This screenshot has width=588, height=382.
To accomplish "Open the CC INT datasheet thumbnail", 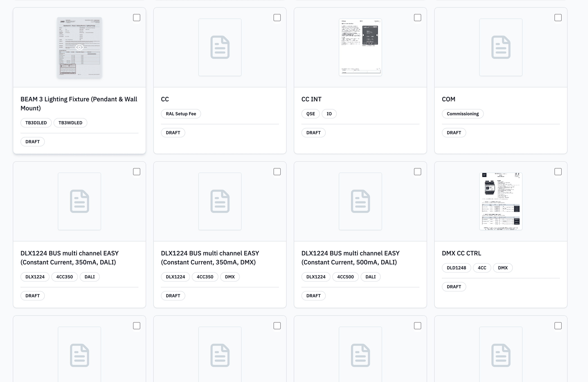I will pos(360,47).
